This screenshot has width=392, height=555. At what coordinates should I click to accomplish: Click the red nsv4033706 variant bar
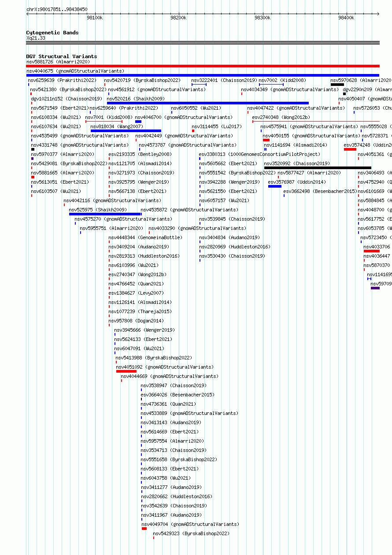tap(372, 251)
